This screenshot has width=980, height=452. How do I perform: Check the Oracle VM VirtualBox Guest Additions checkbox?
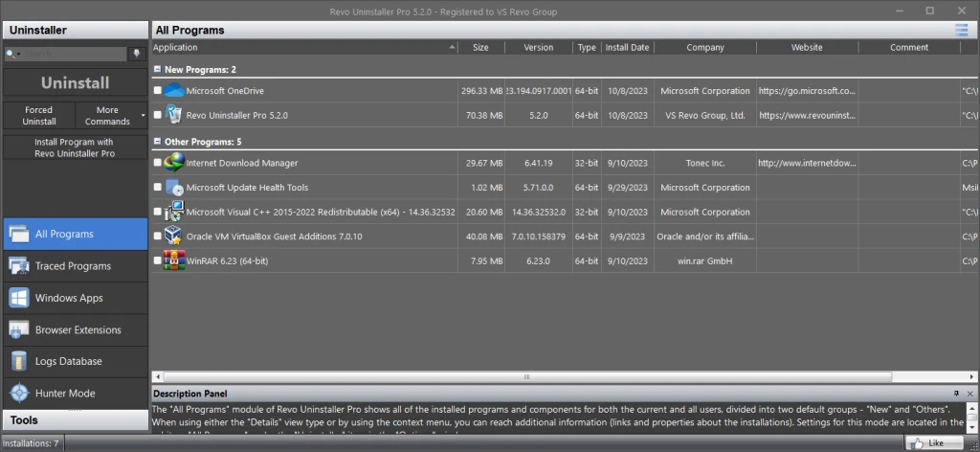coord(158,237)
